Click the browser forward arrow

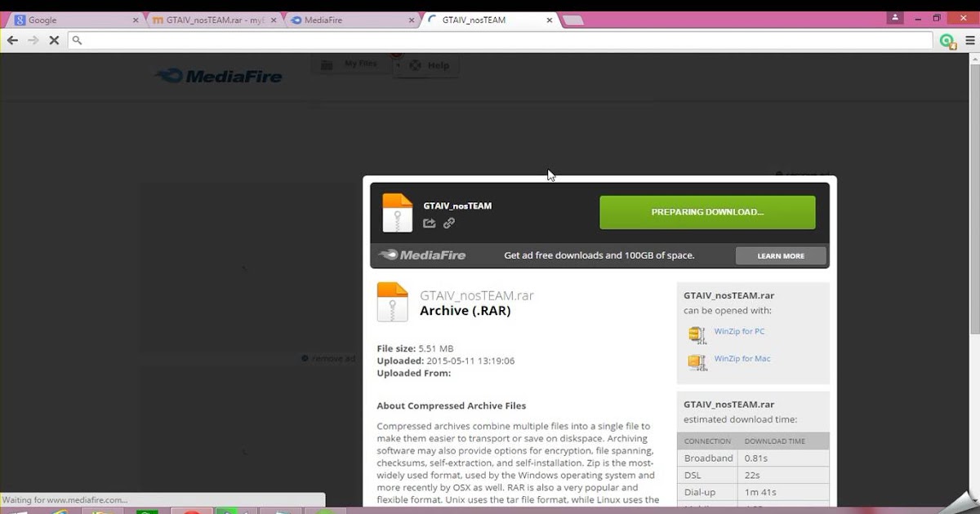[x=33, y=39]
